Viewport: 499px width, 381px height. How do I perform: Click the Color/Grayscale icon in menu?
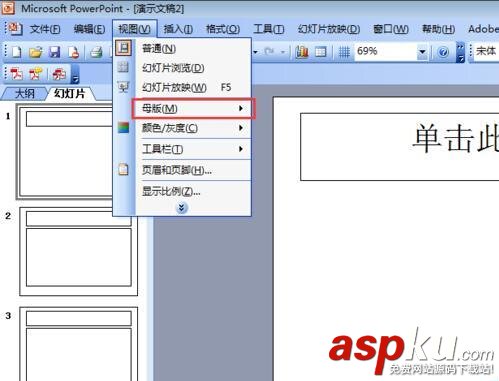tap(123, 128)
